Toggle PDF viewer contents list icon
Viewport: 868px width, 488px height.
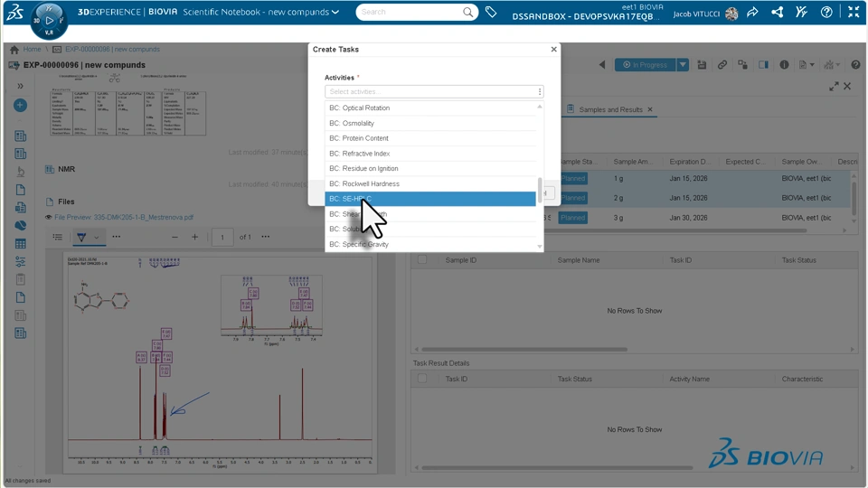[x=58, y=237]
